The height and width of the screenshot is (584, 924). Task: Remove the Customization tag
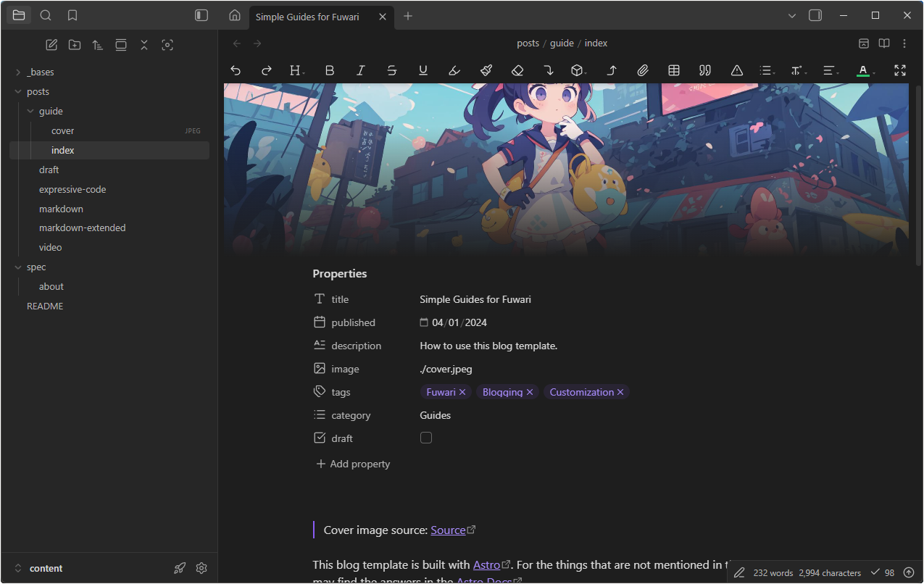(x=620, y=392)
